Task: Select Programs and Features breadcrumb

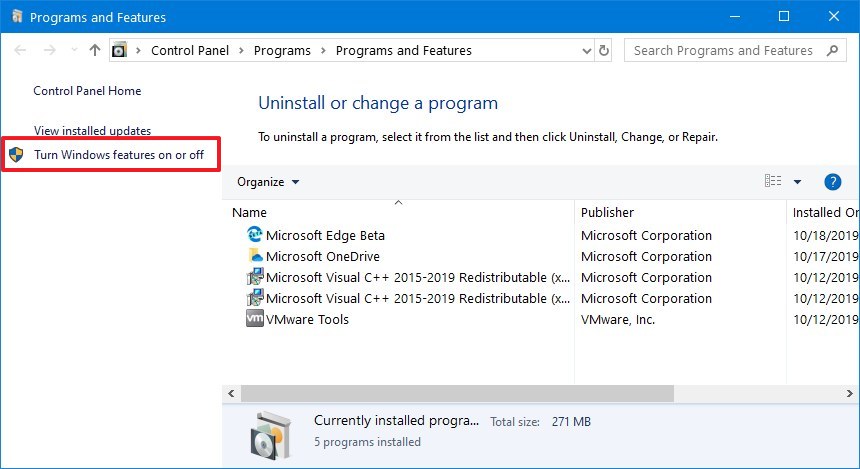Action: (x=404, y=50)
